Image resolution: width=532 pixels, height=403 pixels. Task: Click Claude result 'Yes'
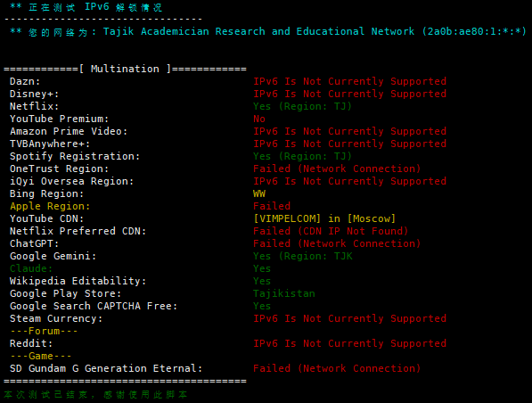[262, 268]
